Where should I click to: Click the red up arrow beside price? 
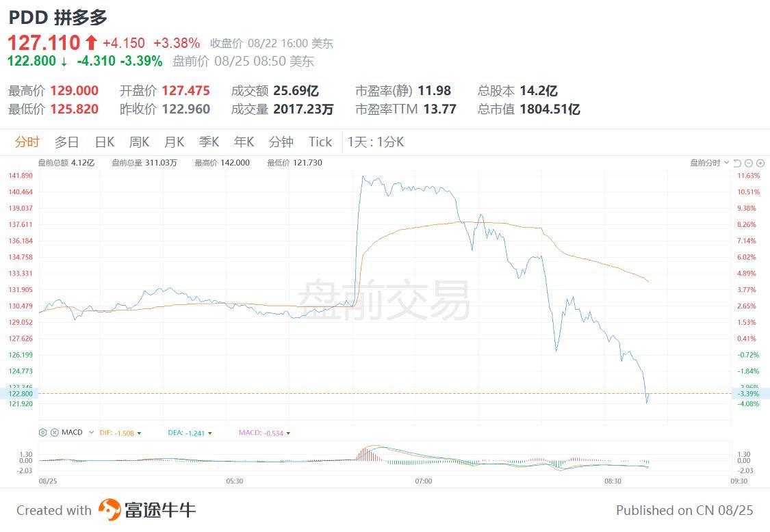91,42
